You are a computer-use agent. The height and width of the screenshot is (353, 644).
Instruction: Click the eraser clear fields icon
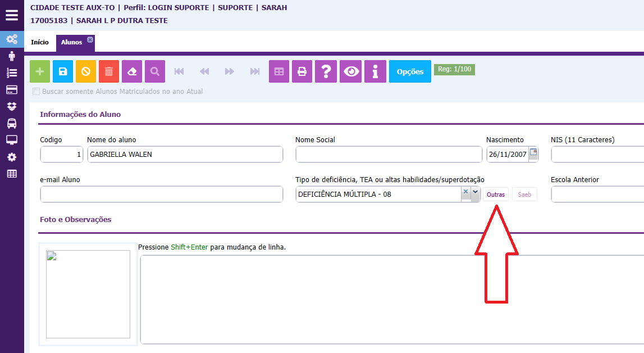click(132, 71)
